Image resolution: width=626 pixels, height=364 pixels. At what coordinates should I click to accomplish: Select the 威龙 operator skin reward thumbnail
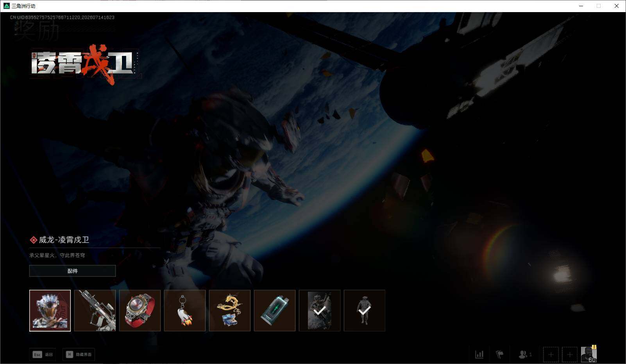click(50, 310)
